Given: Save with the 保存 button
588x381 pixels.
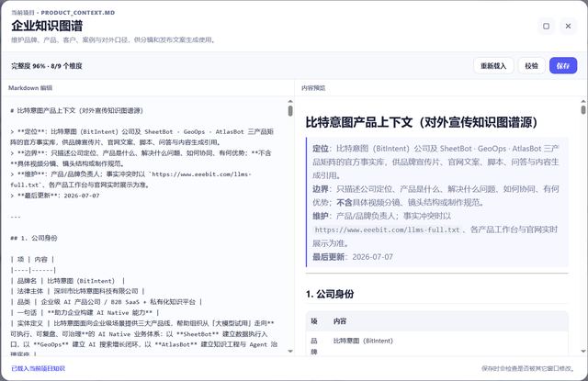Looking at the screenshot, I should pos(563,66).
